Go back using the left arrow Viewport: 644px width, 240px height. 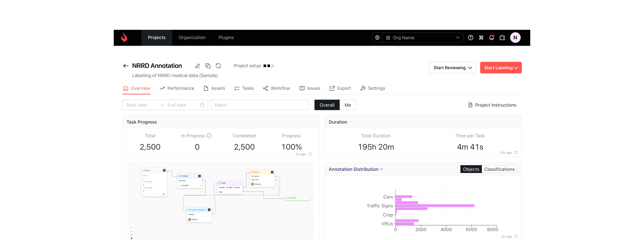point(125,66)
